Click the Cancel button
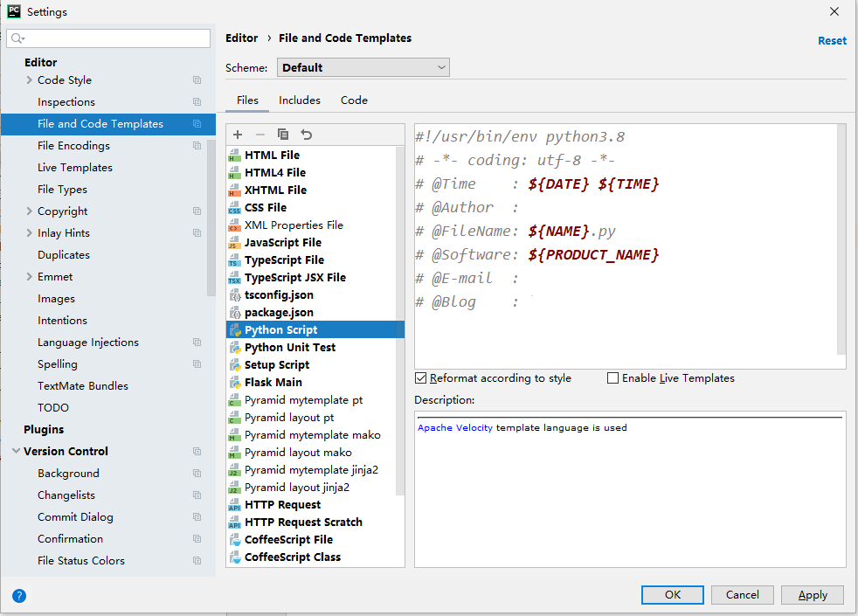The image size is (858, 616). (743, 595)
